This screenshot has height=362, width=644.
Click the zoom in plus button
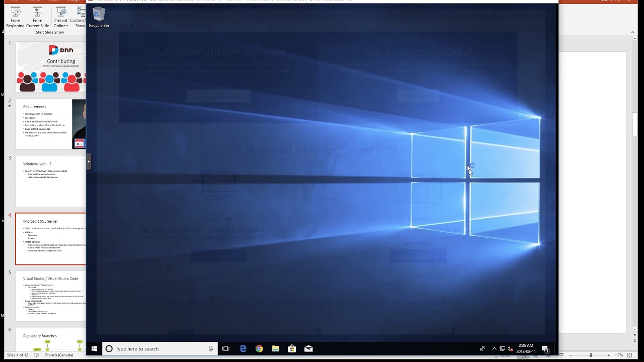click(x=609, y=355)
